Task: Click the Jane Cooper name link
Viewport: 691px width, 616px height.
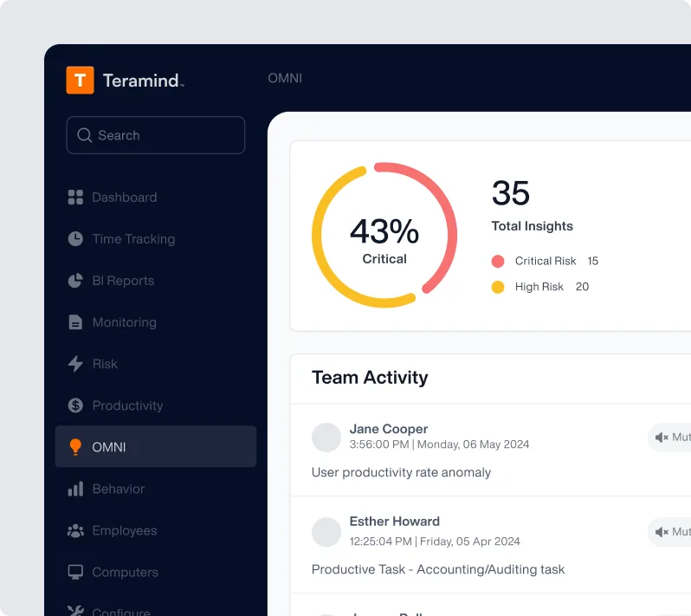Action: (x=388, y=429)
